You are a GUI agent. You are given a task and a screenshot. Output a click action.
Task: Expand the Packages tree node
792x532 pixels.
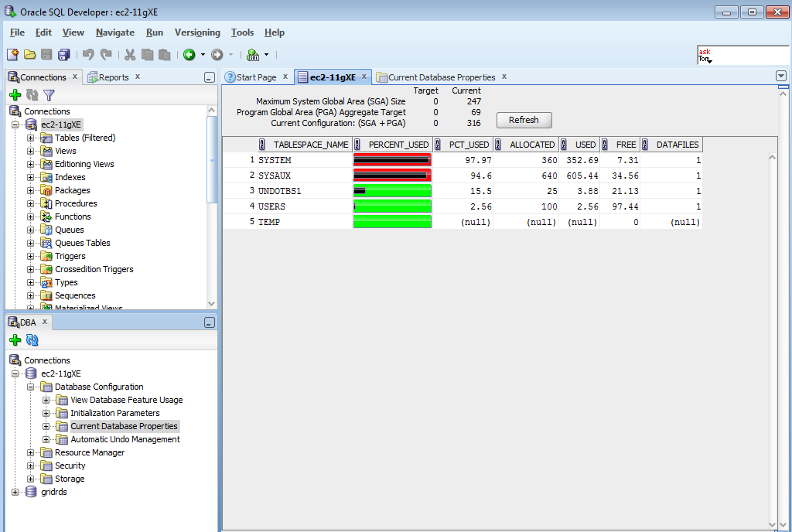coord(30,190)
